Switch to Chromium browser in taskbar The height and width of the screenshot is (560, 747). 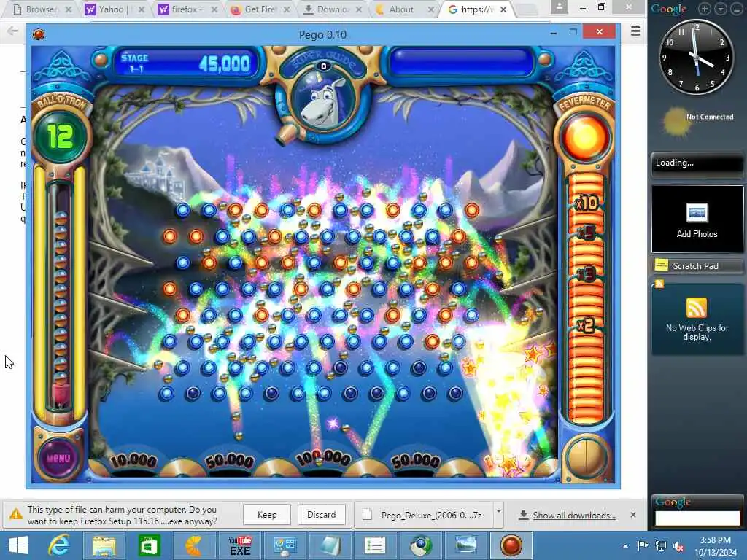click(x=420, y=545)
